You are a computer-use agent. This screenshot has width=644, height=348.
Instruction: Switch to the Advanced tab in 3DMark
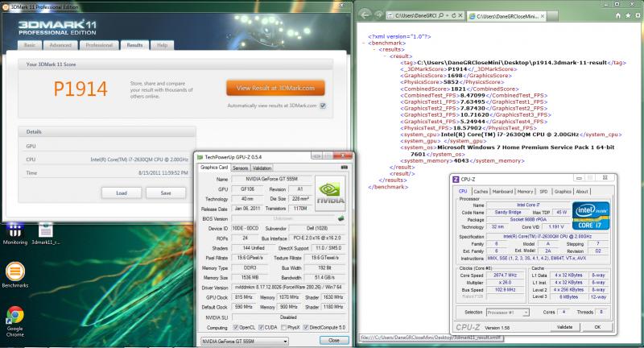tap(60, 45)
